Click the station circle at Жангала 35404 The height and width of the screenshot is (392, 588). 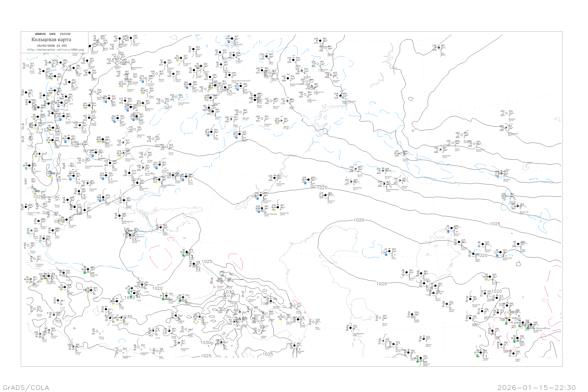coord(325,195)
